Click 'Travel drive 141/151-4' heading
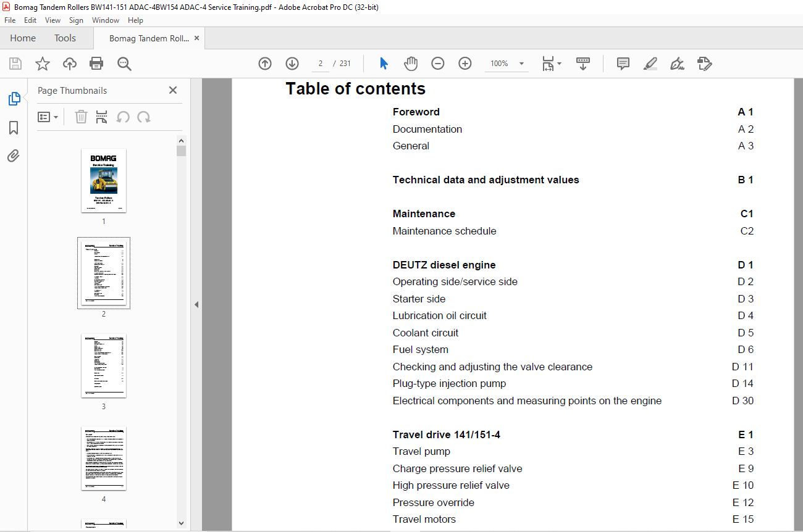Viewport: 803px width, 532px height. tap(447, 434)
